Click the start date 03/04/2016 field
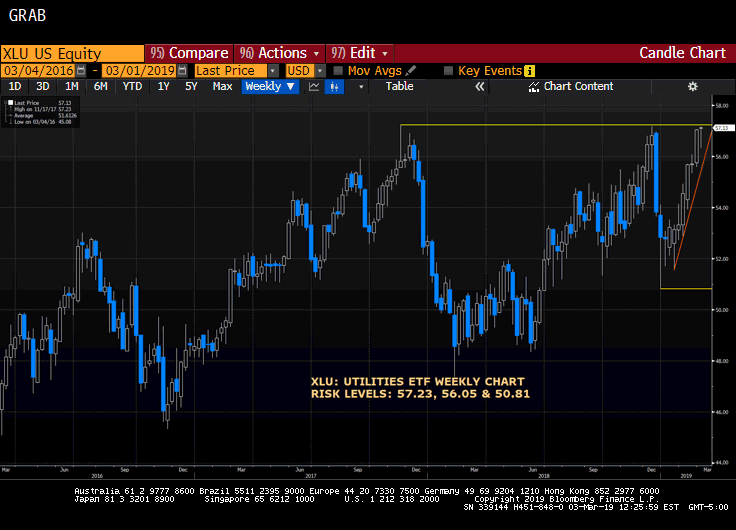736x530 pixels. pos(38,71)
